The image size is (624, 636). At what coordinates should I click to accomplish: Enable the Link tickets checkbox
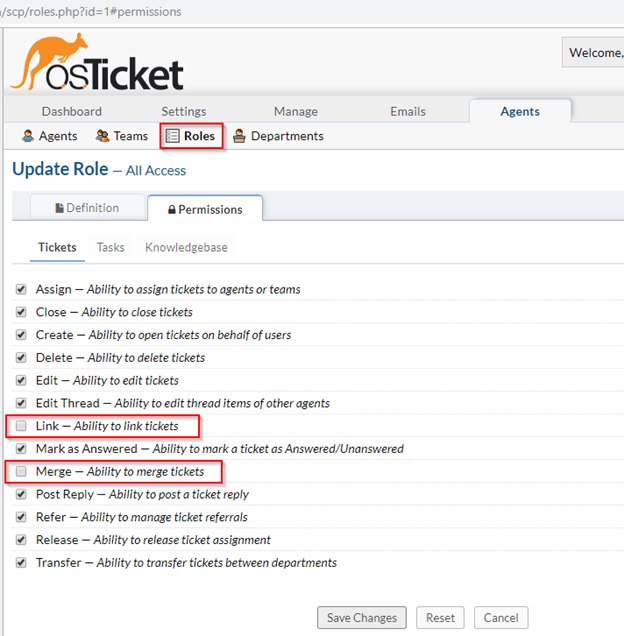pos(21,426)
